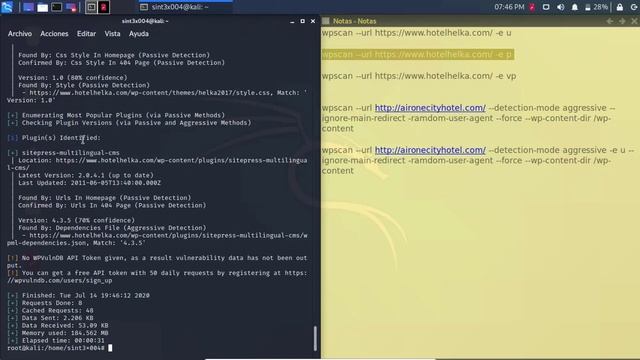Click the red tray icon beside the clock
This screenshot has width=640, height=360.
(532, 7)
